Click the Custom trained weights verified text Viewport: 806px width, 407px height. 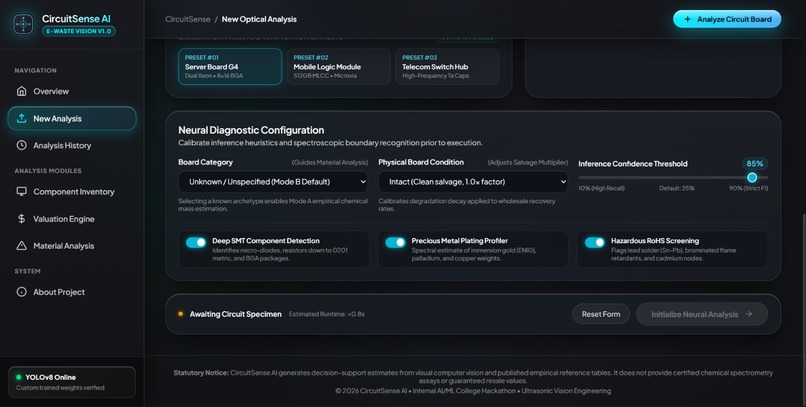pyautogui.click(x=60, y=387)
